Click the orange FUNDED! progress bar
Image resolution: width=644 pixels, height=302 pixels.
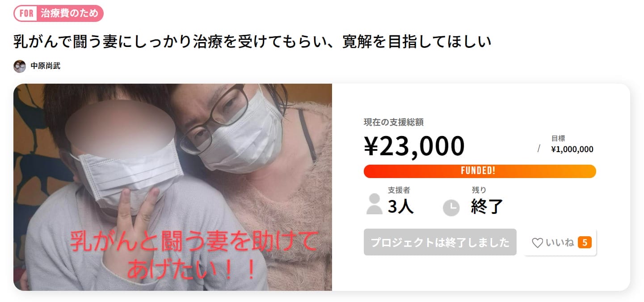[480, 171]
